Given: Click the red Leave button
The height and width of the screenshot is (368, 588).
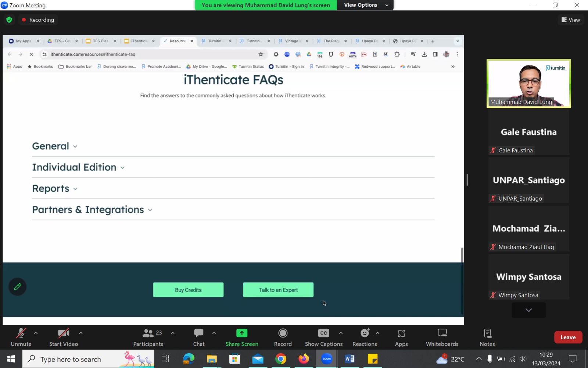Looking at the screenshot, I should 568,337.
